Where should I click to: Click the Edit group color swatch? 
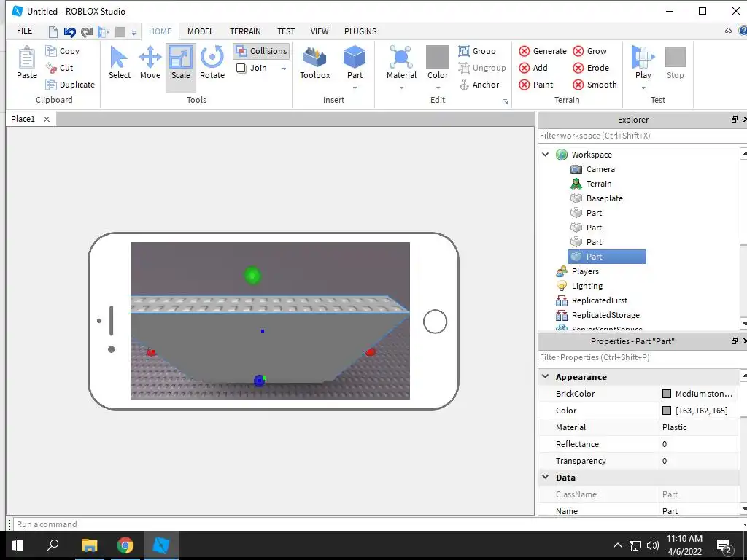(x=438, y=57)
